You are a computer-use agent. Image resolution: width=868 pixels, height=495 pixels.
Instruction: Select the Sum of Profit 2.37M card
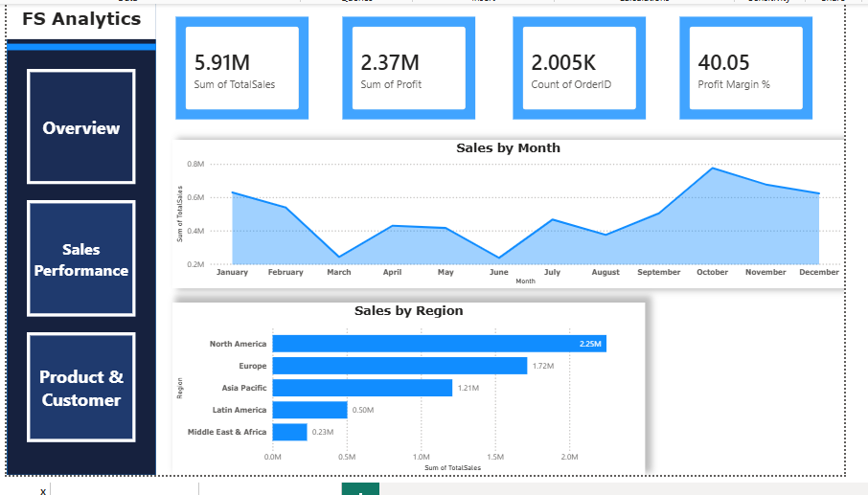[x=408, y=68]
